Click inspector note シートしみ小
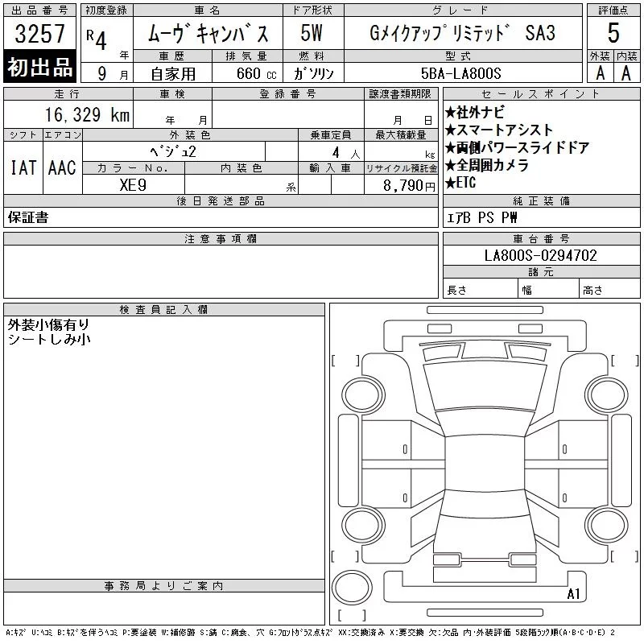This screenshot has width=644, height=644. click(x=49, y=339)
